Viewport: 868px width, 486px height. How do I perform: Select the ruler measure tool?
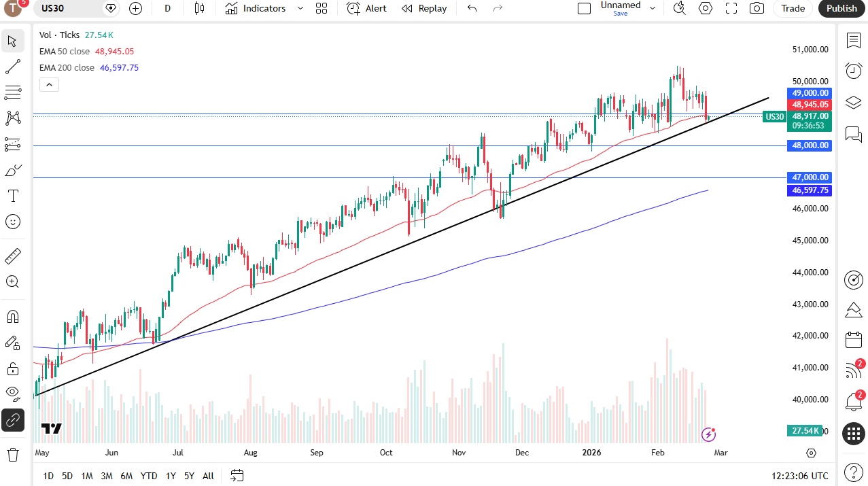click(12, 256)
